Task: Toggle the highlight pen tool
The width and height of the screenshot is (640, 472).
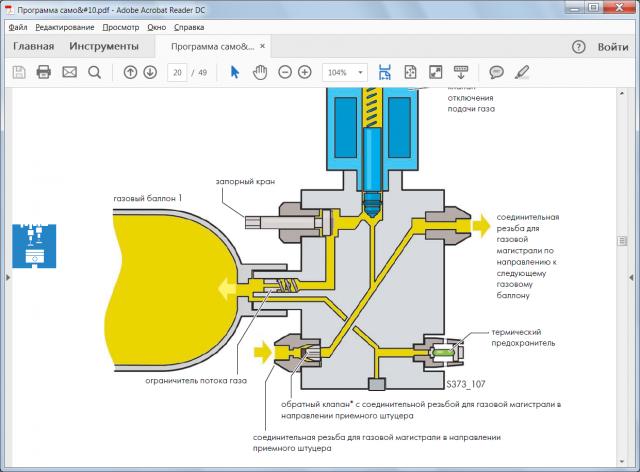Action: point(521,72)
